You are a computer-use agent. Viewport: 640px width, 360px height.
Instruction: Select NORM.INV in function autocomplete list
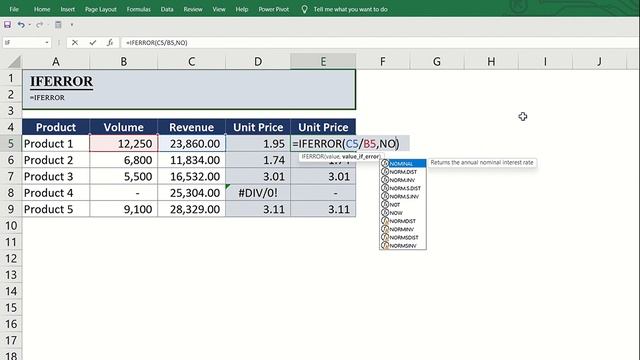403,180
